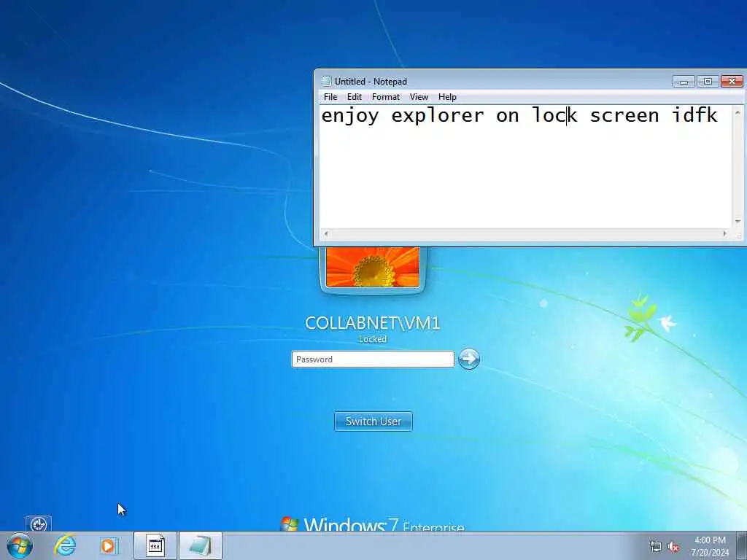747x560 pixels.
Task: Switch to the batch script window in the taskbar
Action: click(x=155, y=545)
